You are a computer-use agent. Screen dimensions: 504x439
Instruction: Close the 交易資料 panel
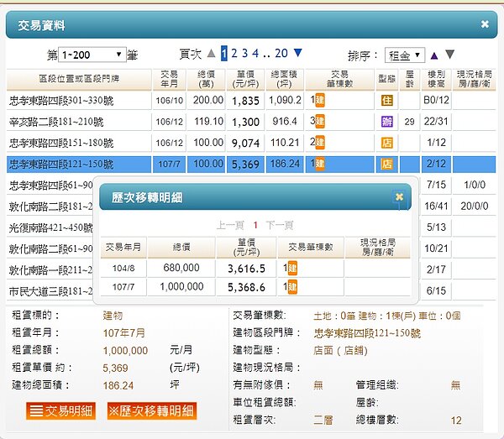[x=485, y=24]
